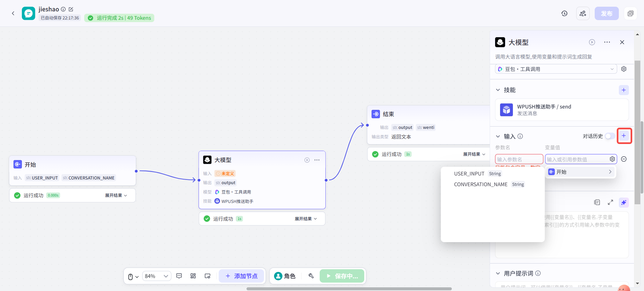Open prompt library icon
The image size is (644, 291).
(x=597, y=202)
